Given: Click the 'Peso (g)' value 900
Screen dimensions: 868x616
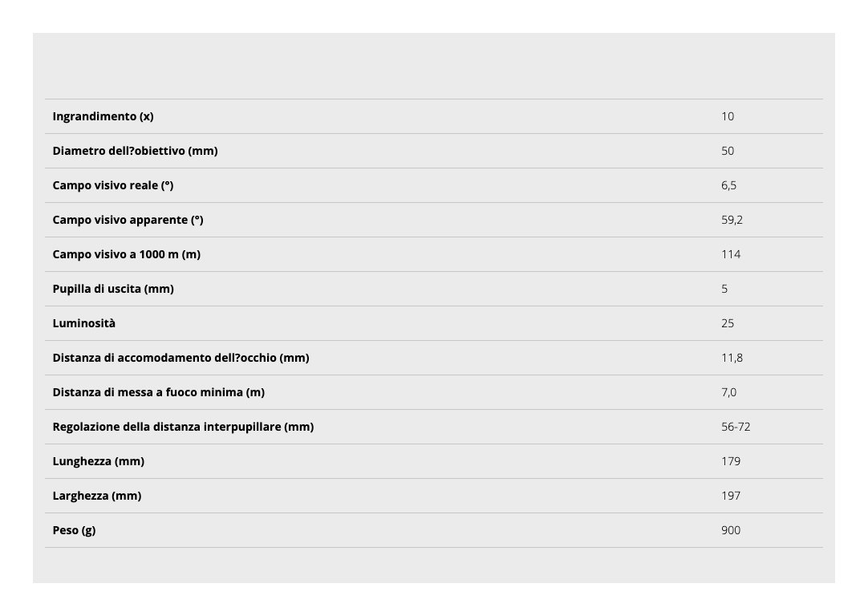Looking at the screenshot, I should click(731, 530).
